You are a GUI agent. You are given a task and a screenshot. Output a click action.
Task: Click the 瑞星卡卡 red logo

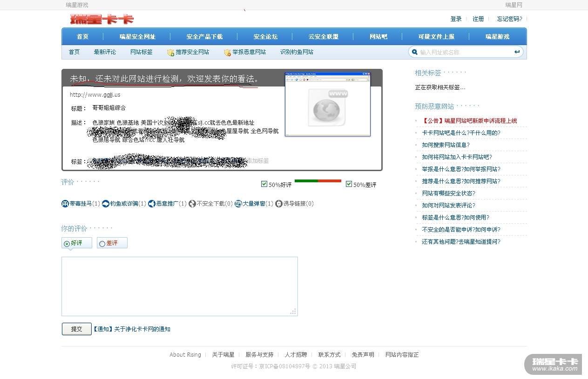point(102,19)
